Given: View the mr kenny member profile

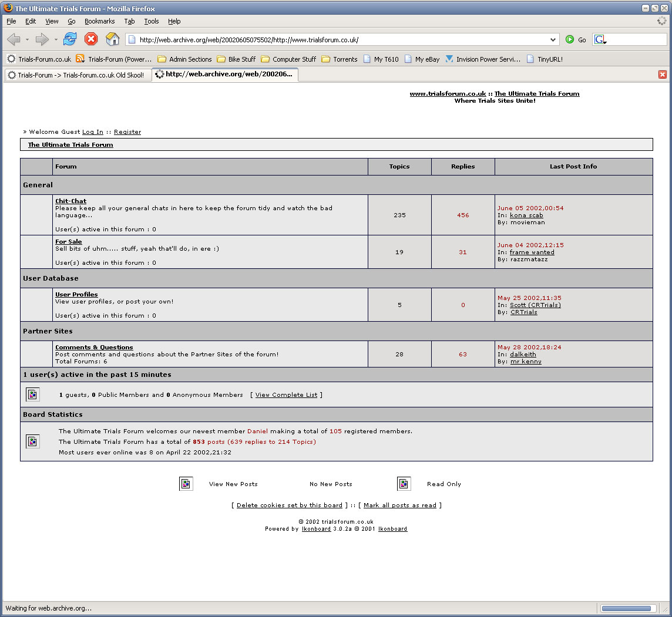Looking at the screenshot, I should coord(526,362).
